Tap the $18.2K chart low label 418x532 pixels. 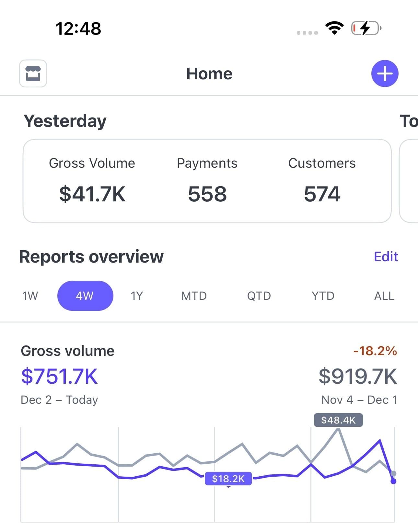[228, 478]
